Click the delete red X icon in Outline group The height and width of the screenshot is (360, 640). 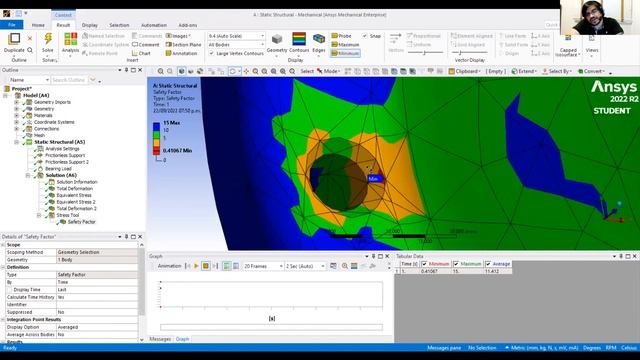[x=30, y=38]
